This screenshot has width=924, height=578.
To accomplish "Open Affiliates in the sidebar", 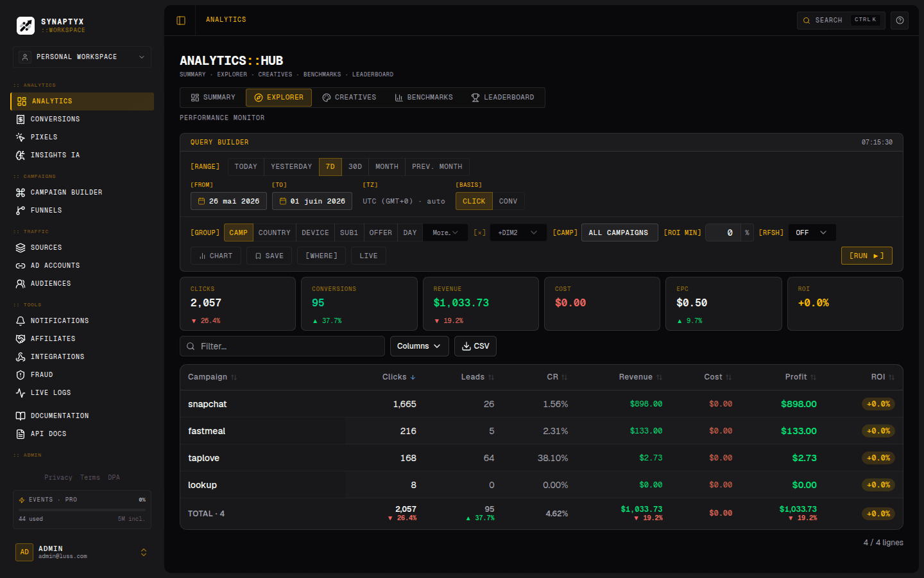I will point(82,339).
